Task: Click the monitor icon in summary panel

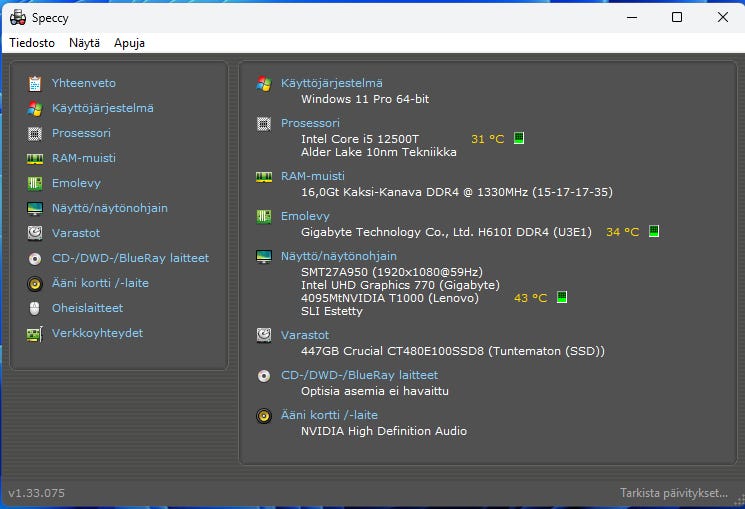Action: click(x=264, y=257)
